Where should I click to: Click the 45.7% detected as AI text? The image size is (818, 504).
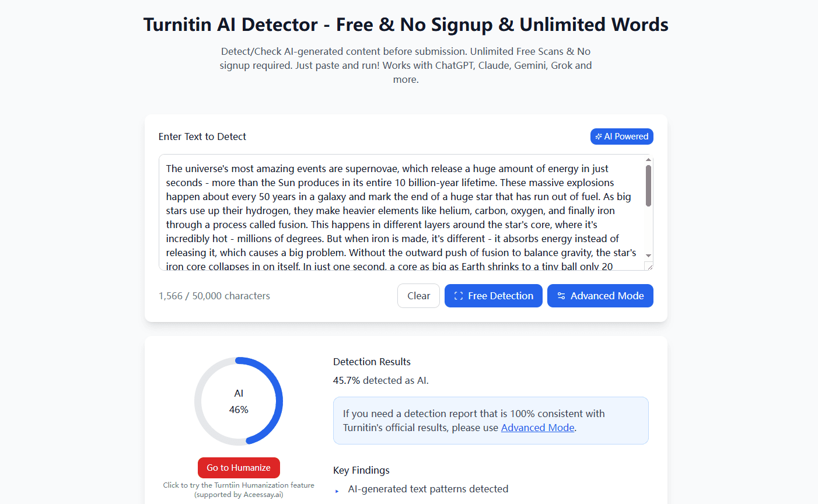pyautogui.click(x=381, y=380)
